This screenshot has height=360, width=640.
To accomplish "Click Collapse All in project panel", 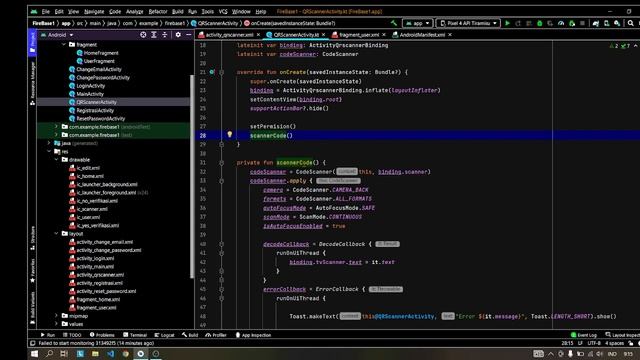I will tap(164, 35).
